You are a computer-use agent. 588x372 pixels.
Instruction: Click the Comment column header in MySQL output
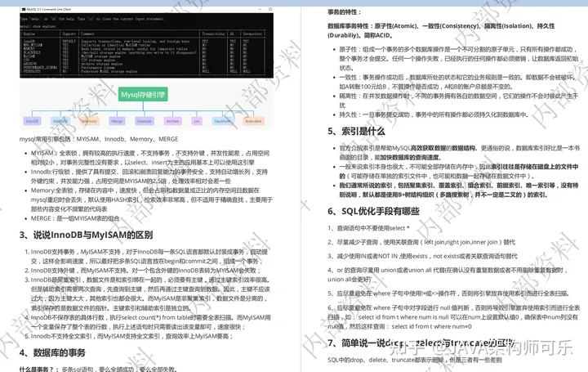coord(87,34)
